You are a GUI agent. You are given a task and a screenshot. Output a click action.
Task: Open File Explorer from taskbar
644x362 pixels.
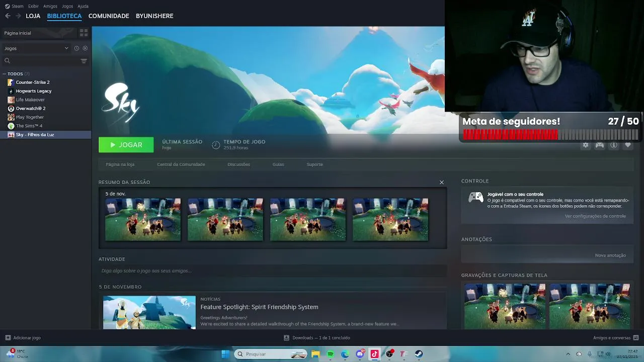pos(315,354)
